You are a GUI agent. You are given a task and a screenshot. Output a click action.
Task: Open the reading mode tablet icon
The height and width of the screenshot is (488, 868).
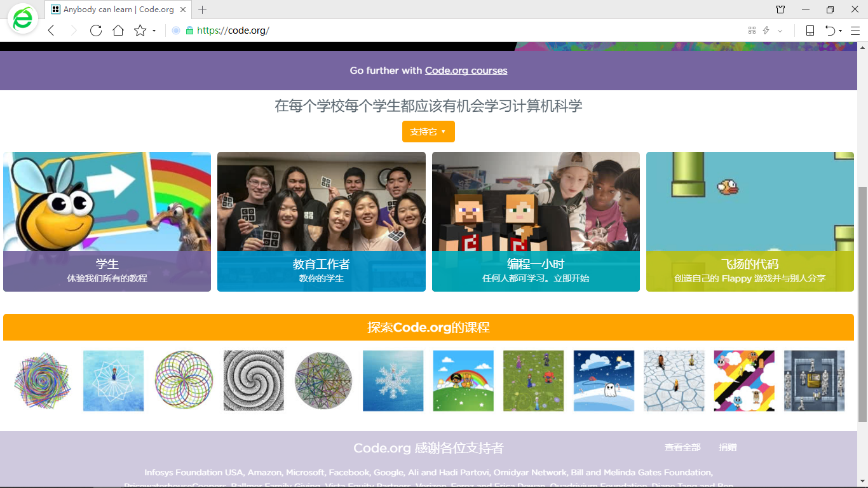810,30
